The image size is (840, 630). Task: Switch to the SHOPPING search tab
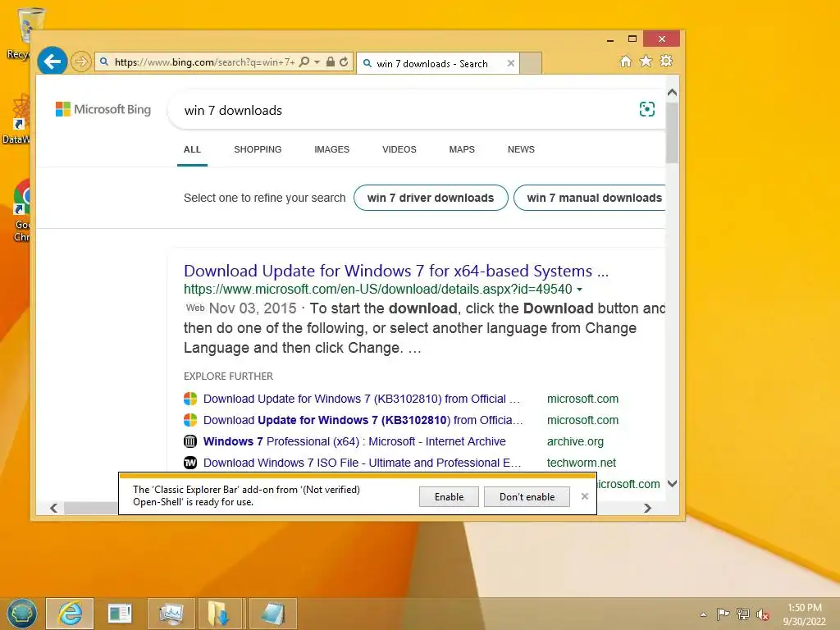(x=258, y=149)
